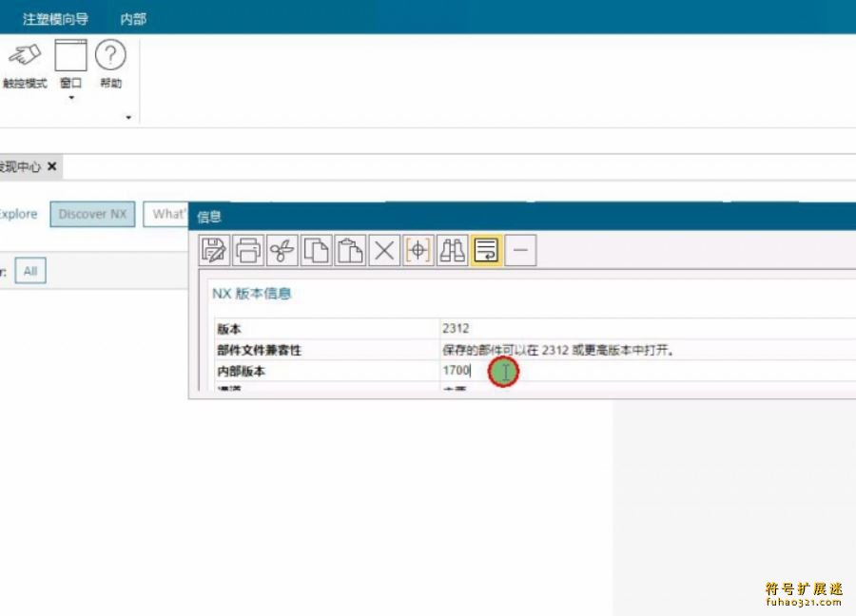Copy the selected information text

[315, 250]
